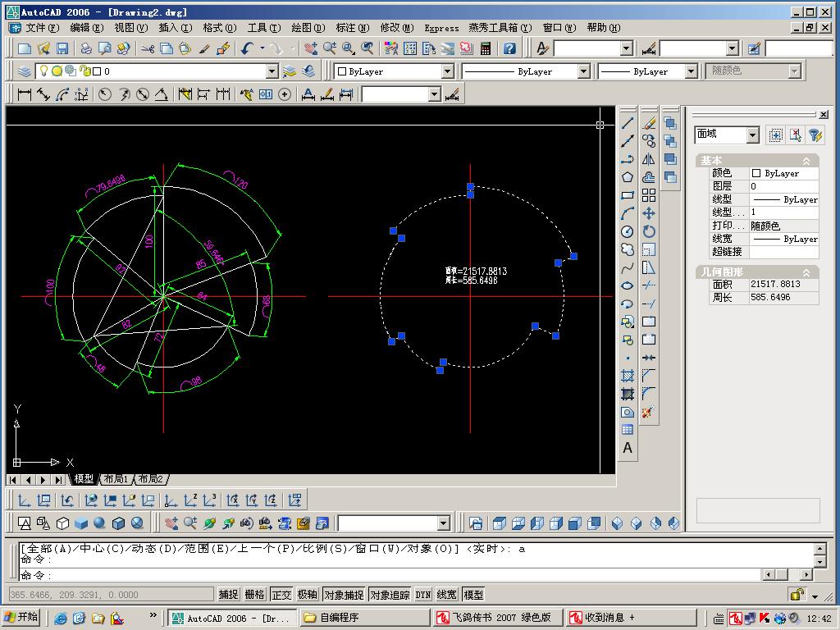The image size is (840, 630).
Task: Toggle 极轴 polar tracking
Action: (x=308, y=594)
